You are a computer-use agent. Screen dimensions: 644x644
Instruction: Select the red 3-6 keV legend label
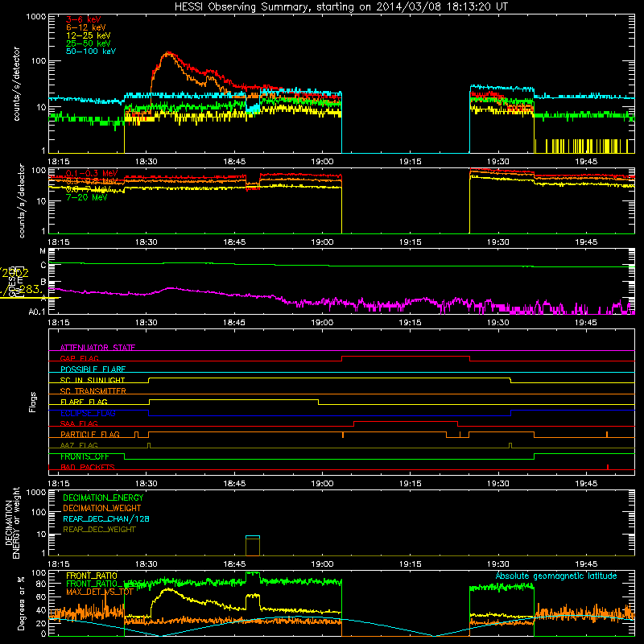83,19
